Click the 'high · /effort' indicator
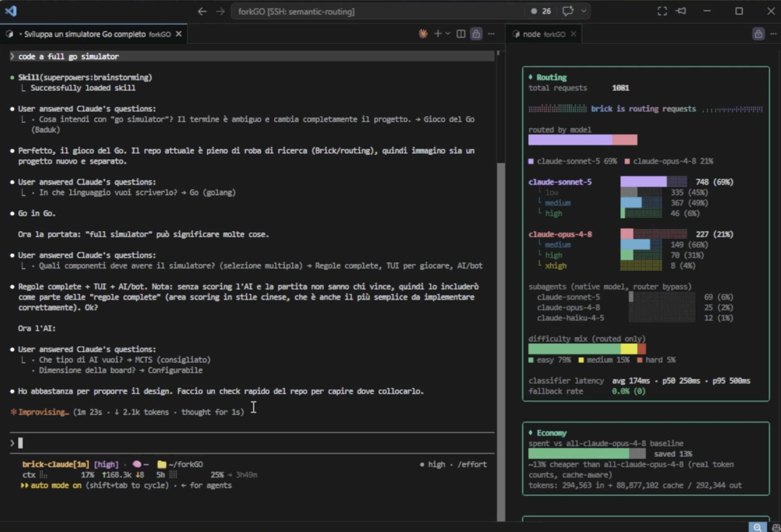 [453, 464]
